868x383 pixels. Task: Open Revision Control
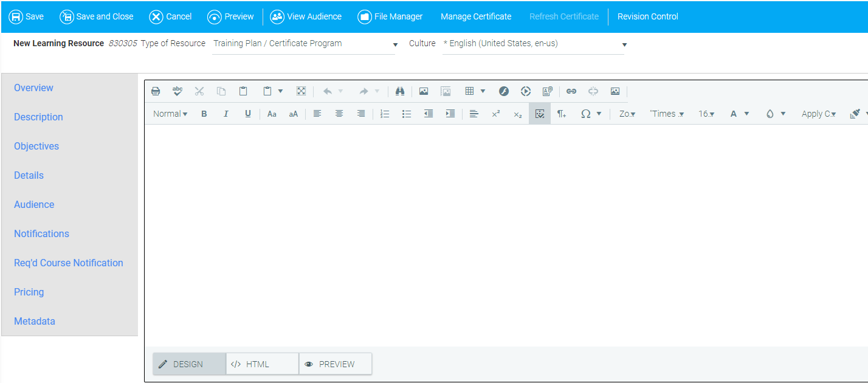(x=647, y=16)
